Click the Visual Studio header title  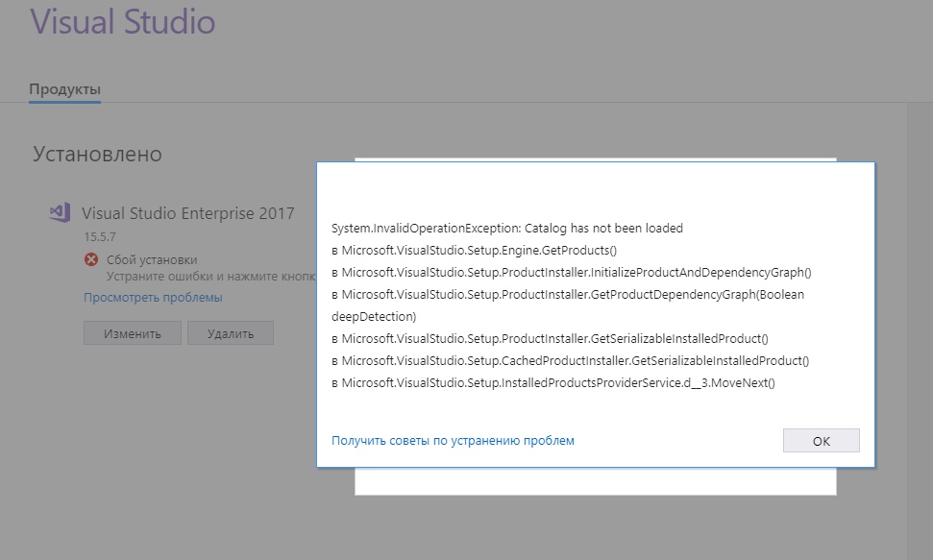(123, 22)
